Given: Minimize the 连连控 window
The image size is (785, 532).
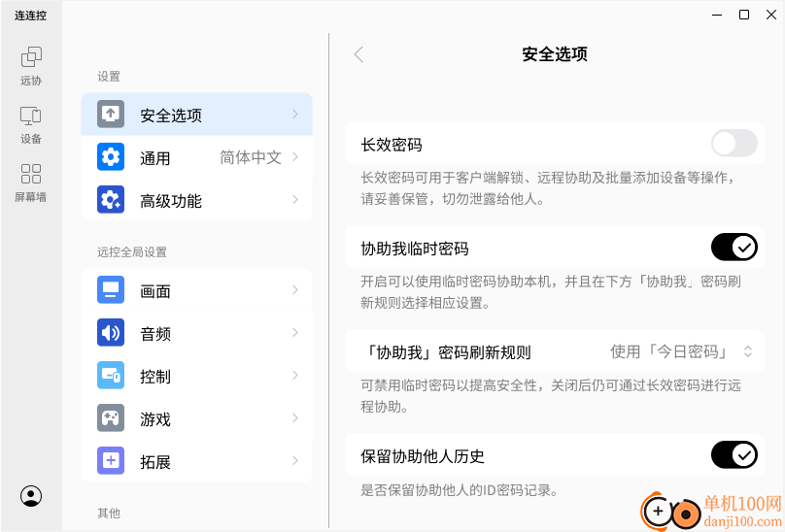Looking at the screenshot, I should [x=717, y=15].
